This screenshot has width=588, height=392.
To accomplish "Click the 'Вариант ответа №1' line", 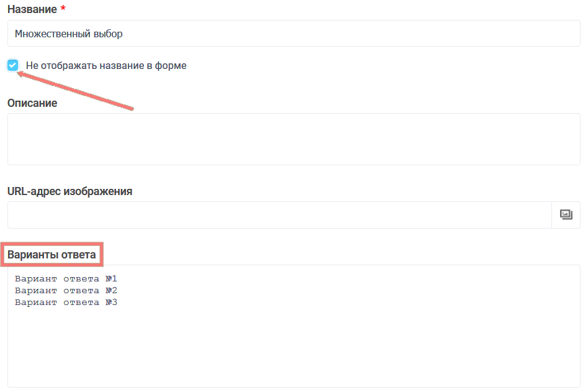I will 66,278.
